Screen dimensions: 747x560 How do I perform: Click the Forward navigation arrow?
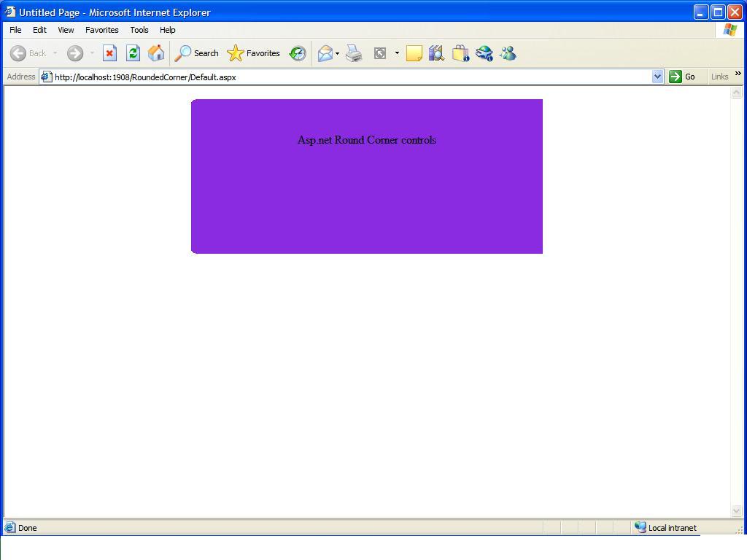click(75, 53)
